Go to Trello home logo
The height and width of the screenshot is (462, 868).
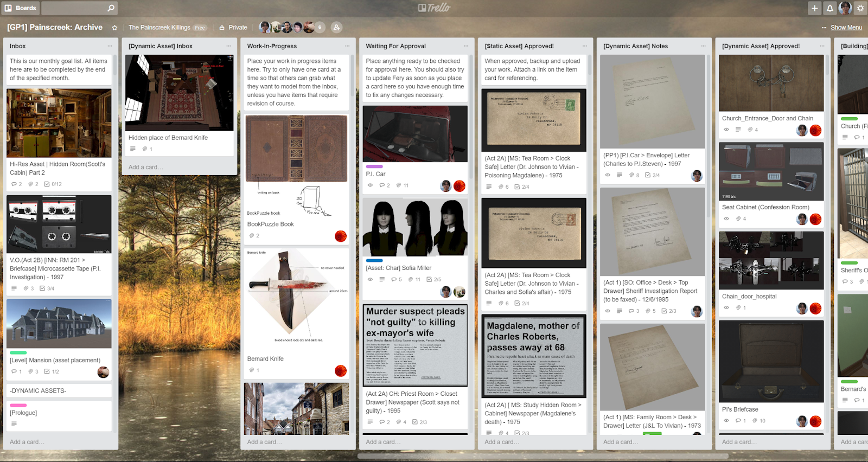tap(434, 8)
